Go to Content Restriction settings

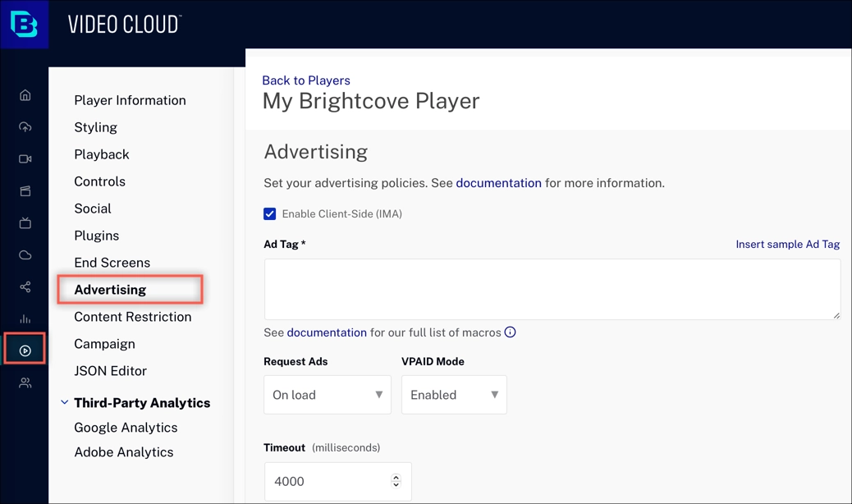132,317
